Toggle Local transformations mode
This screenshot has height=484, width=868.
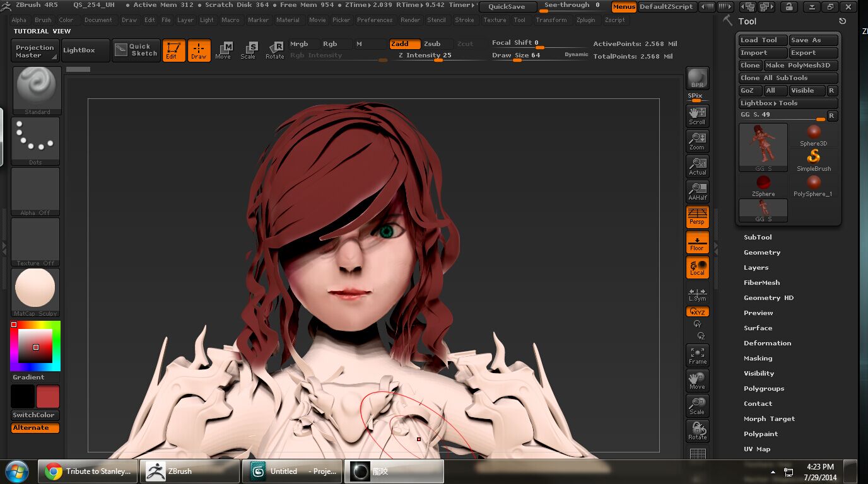coord(697,267)
